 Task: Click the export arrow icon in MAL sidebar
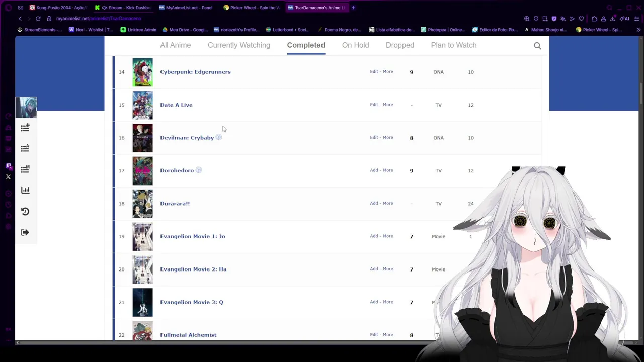coord(25,232)
